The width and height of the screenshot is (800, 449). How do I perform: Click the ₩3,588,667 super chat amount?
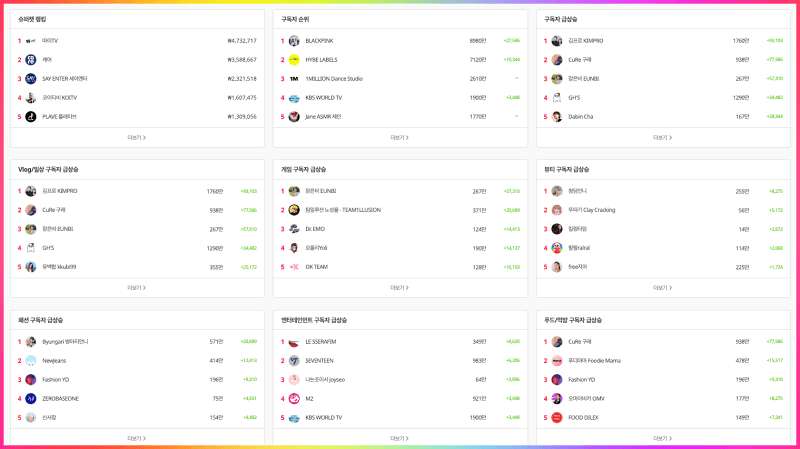coord(242,60)
